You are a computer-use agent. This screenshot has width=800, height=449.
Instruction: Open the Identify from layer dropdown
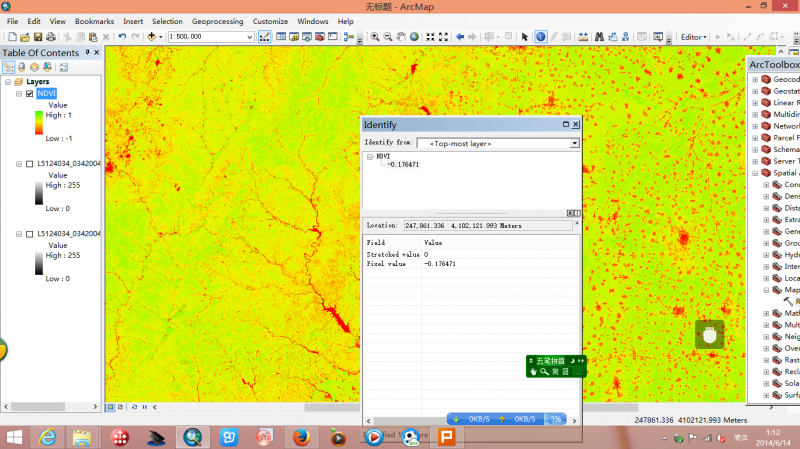574,143
